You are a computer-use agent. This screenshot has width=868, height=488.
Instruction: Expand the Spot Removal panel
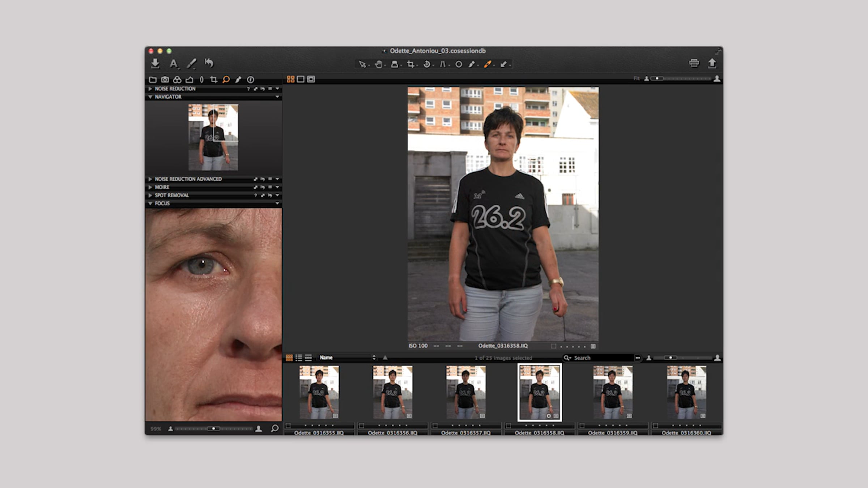point(150,195)
